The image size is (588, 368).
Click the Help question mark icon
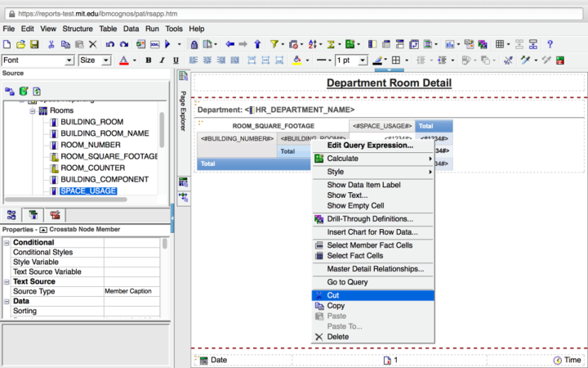click(x=550, y=44)
